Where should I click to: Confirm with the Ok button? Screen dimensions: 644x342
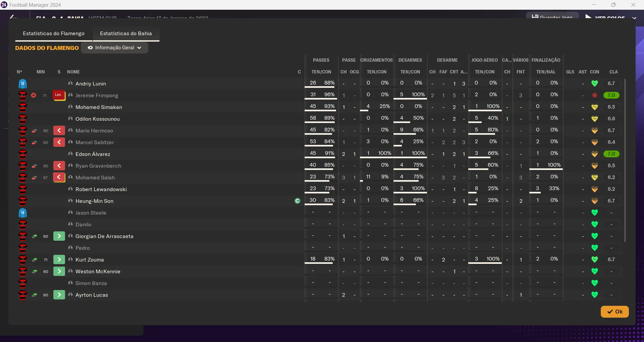point(614,311)
